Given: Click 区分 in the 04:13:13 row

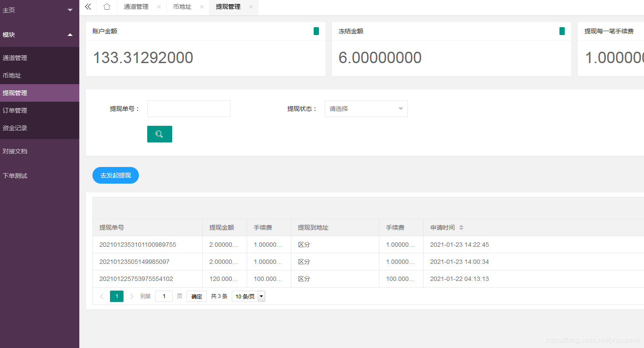Looking at the screenshot, I should [304, 279].
